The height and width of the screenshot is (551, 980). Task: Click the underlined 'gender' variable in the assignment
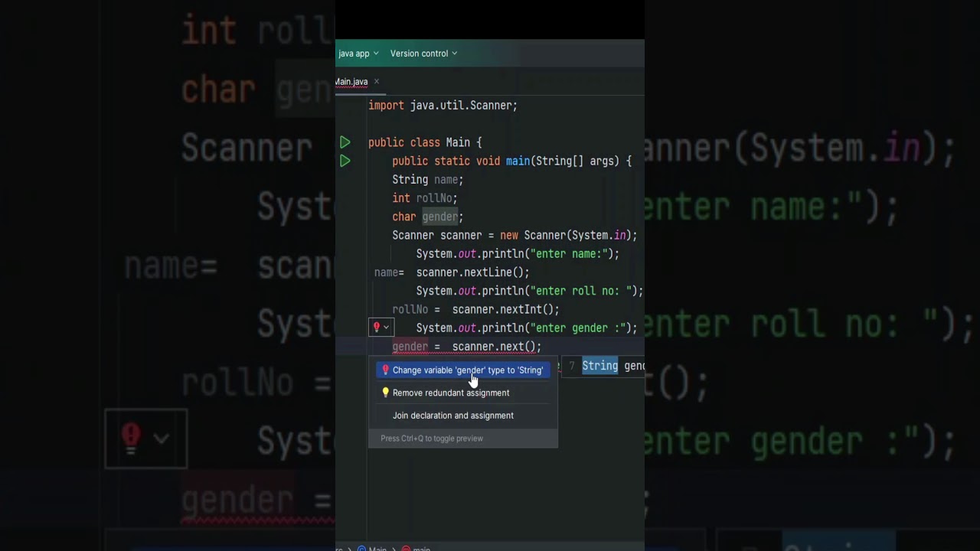(x=410, y=347)
